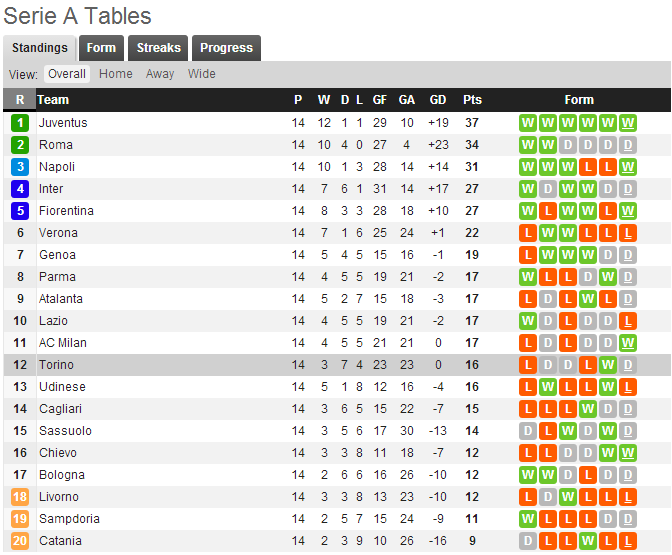Open the AC Milan team link
This screenshot has width=672, height=555.
62,343
